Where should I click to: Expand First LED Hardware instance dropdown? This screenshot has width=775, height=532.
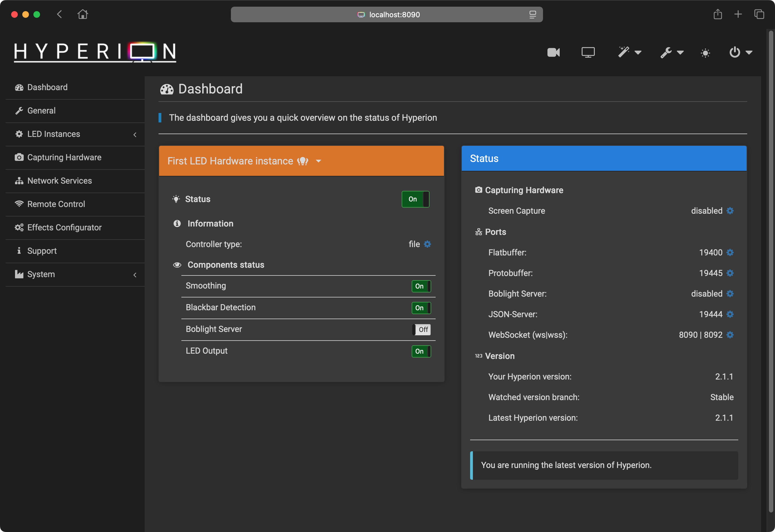coord(319,161)
